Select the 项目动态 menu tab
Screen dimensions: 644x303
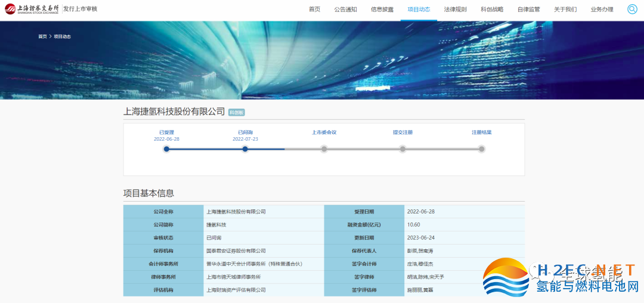point(419,10)
